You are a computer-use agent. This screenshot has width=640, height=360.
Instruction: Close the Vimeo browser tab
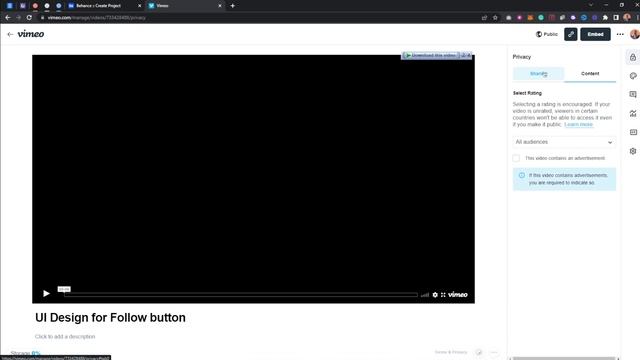(220, 6)
